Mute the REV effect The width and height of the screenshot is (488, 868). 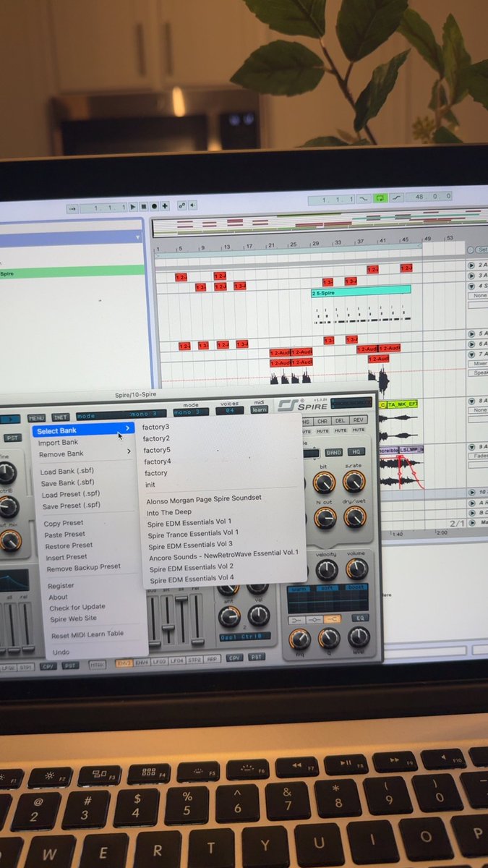click(x=358, y=430)
